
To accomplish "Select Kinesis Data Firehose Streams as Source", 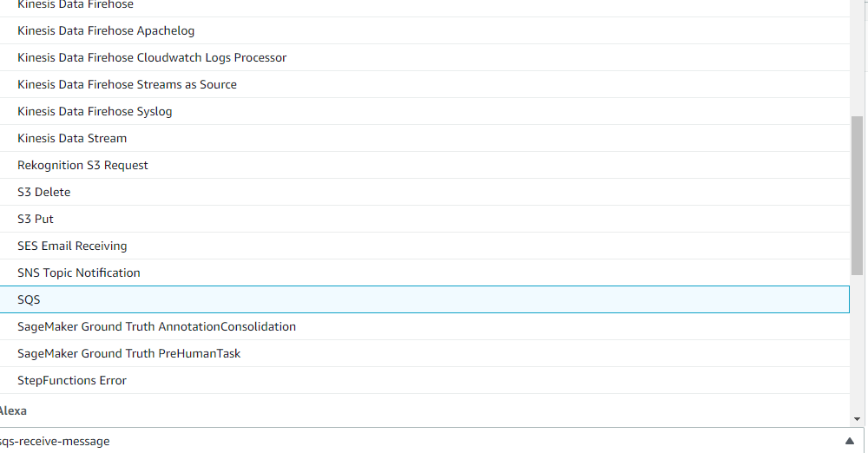I will pos(424,84).
